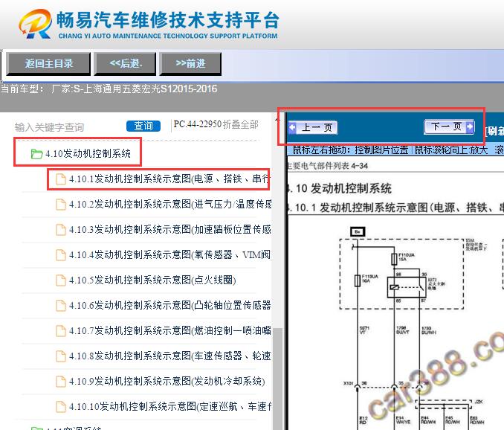This screenshot has height=430, width=504.
Task: Click the document icon beside 4.10.1
Action: pos(61,179)
